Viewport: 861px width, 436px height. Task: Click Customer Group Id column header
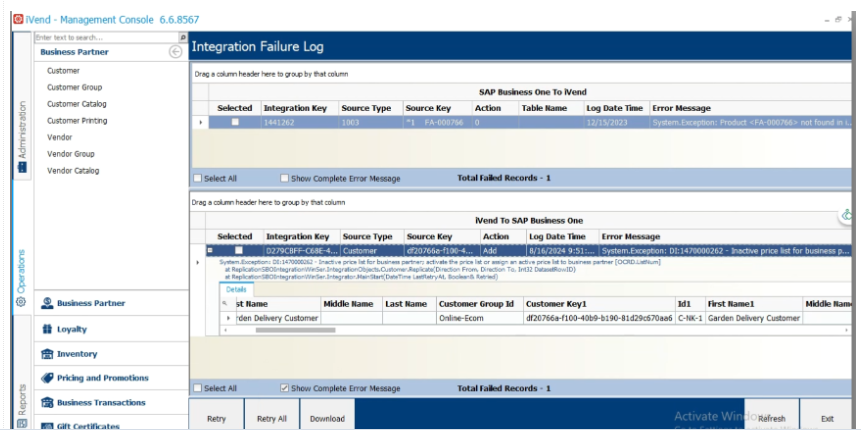pyautogui.click(x=479, y=304)
